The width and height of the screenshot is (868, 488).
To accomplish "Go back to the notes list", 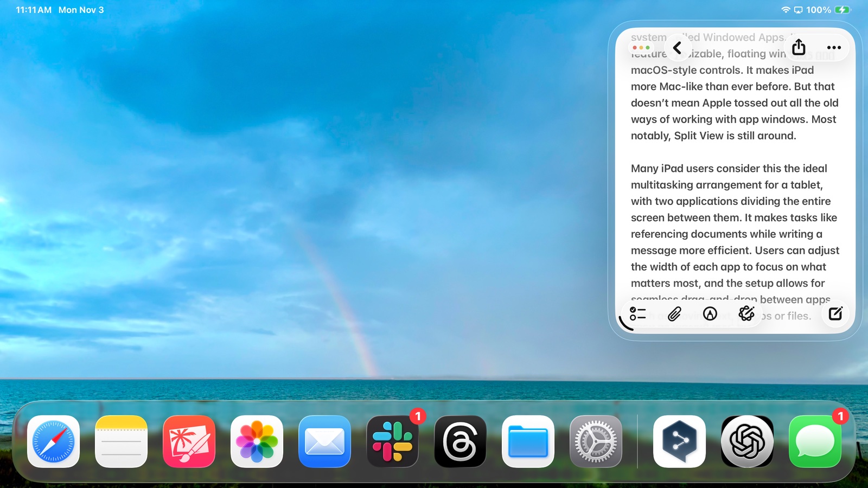I will point(677,48).
